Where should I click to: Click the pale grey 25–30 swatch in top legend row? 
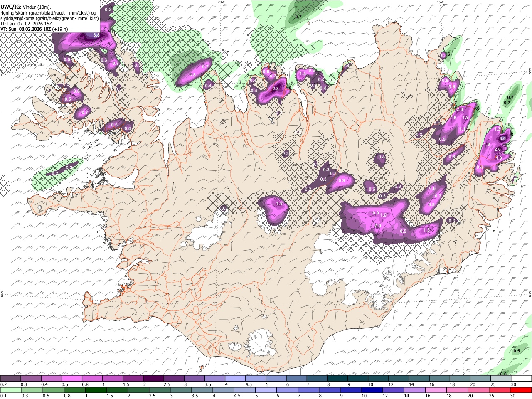pyautogui.click(x=500, y=378)
